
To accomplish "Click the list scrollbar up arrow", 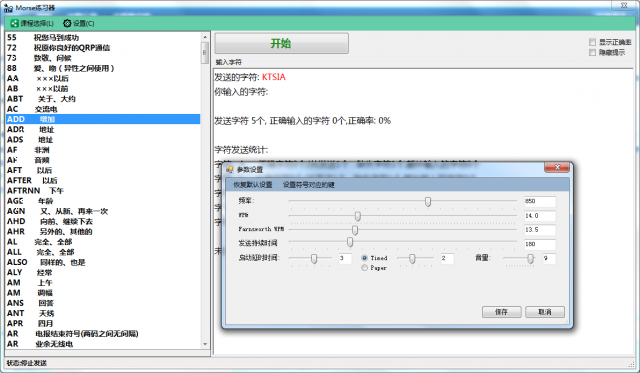I will (x=205, y=37).
